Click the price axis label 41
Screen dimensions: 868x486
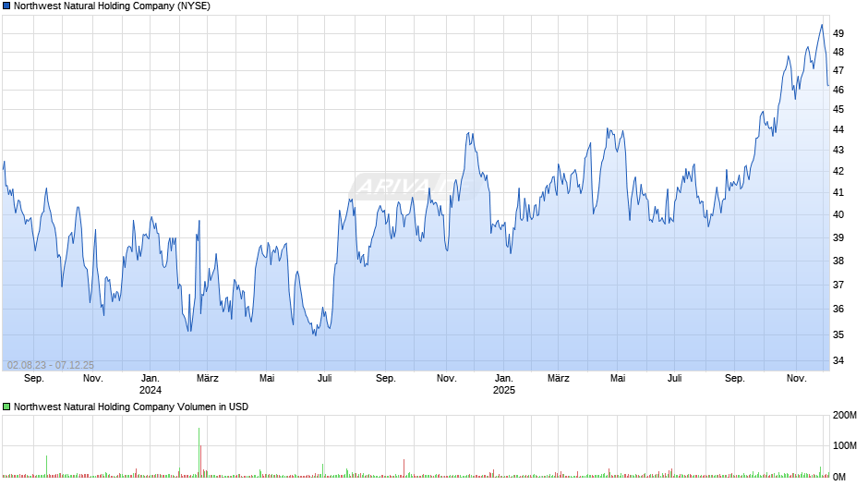pyautogui.click(x=838, y=193)
